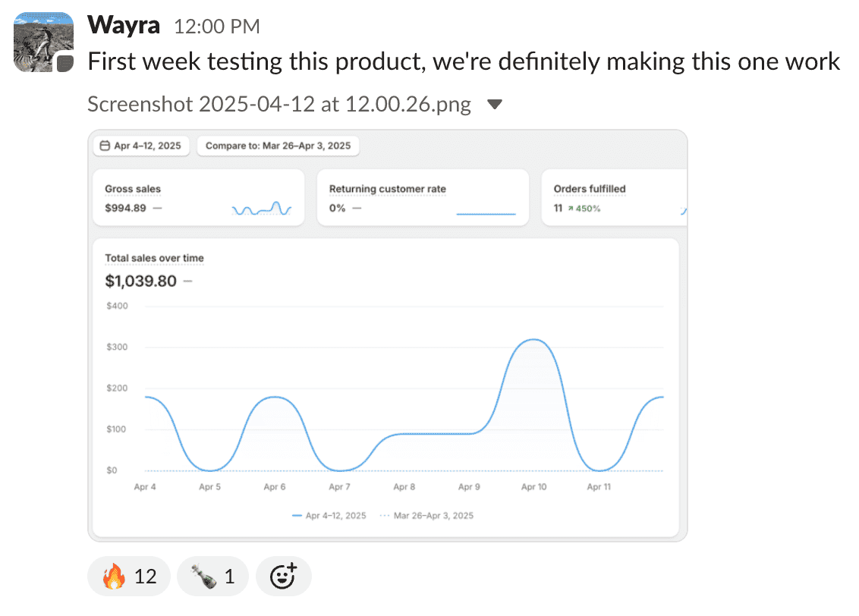This screenshot has height=616, width=859.
Task: Open the add reaction emoji picker
Action: pos(283,577)
